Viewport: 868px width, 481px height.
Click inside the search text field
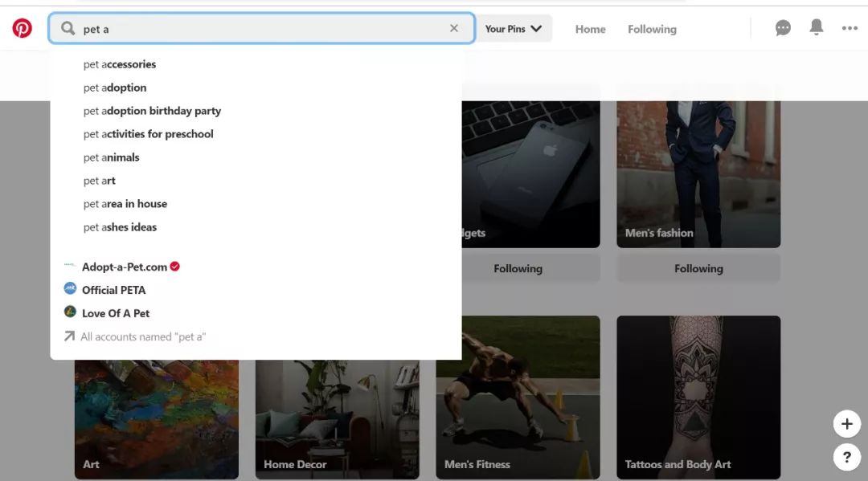click(257, 29)
